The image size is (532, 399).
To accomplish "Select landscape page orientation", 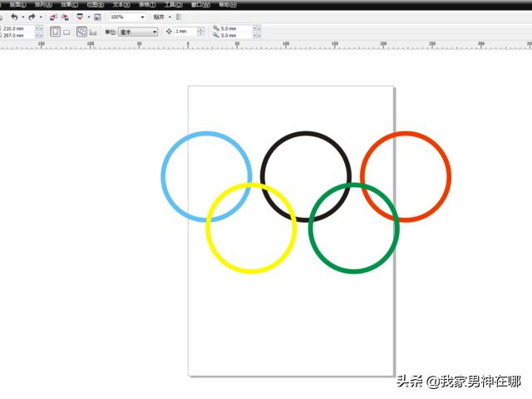I will [66, 32].
